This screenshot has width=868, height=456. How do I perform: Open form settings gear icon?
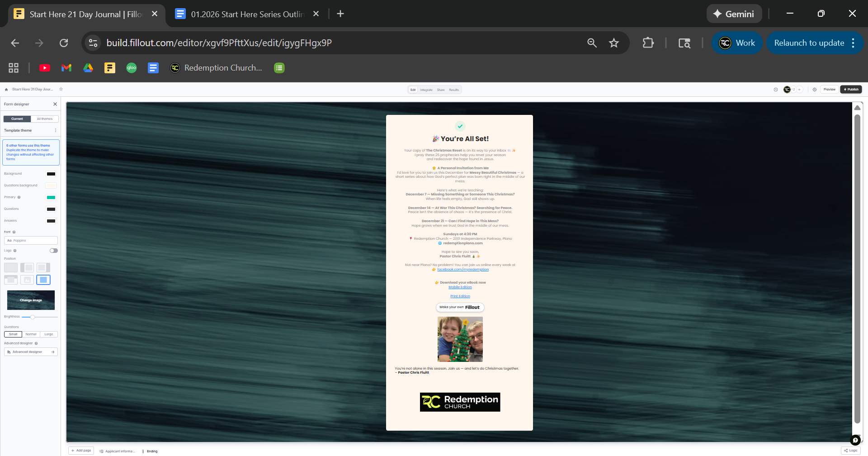815,90
